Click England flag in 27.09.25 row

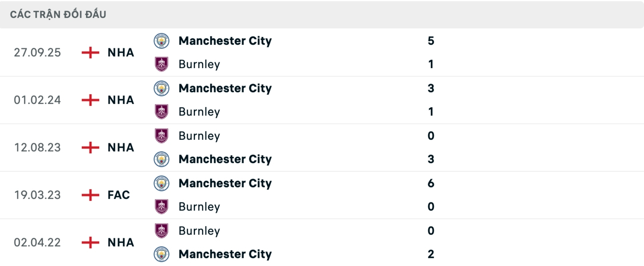[x=90, y=52]
